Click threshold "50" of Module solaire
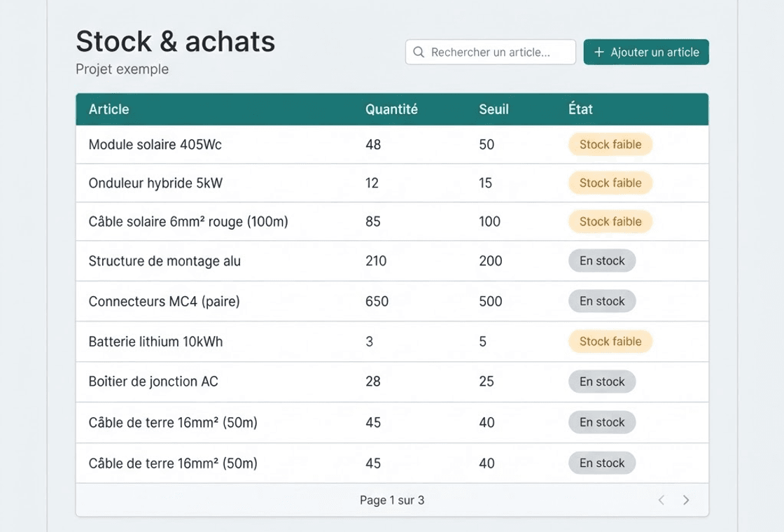Image resolution: width=784 pixels, height=532 pixels. (x=486, y=144)
